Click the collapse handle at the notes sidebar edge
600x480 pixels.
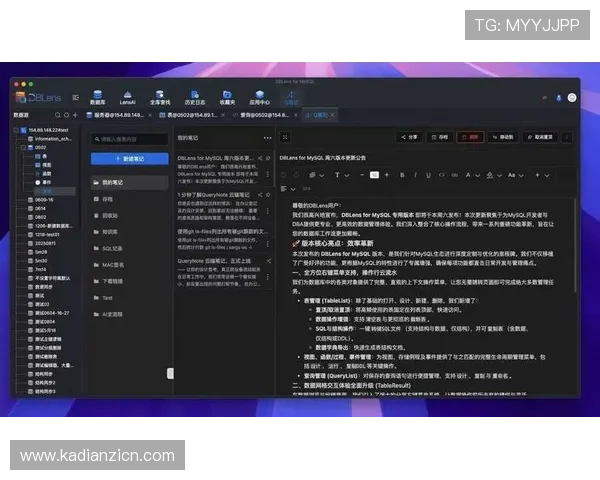(170, 373)
